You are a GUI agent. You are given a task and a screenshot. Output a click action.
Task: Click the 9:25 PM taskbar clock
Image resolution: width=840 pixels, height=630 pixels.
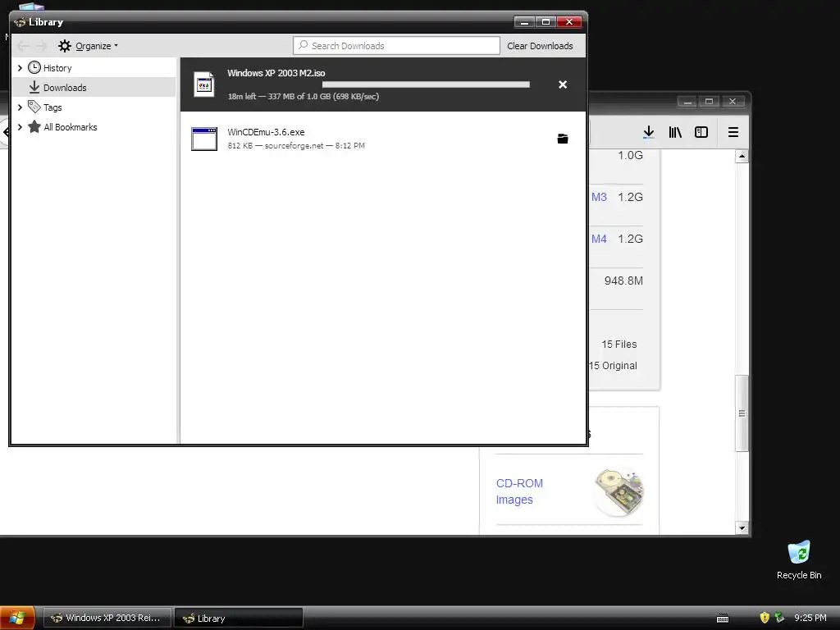pyautogui.click(x=810, y=619)
